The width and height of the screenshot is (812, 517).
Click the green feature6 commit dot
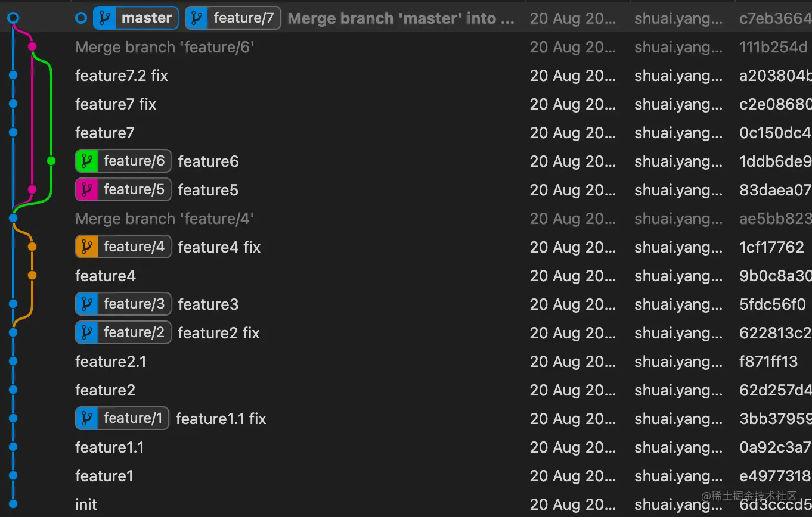coord(51,161)
